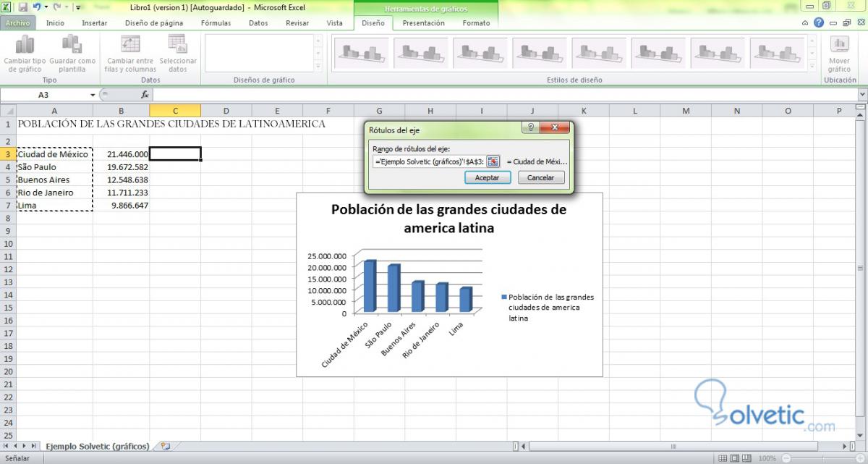Screen dimensions: 868x464
Task: Click the Undo arrow icon
Action: 36,7
